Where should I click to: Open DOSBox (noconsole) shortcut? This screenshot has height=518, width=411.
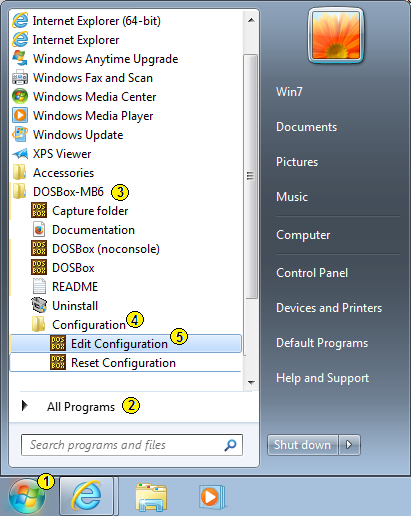point(126,249)
